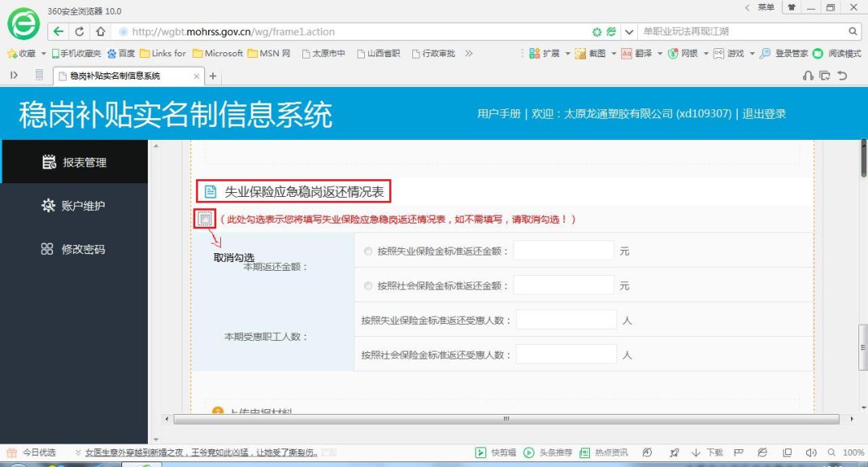Uncheck the 失业保险应急稳岗返还情况表 fill-in checkbox
This screenshot has width=868, height=467.
(x=205, y=219)
